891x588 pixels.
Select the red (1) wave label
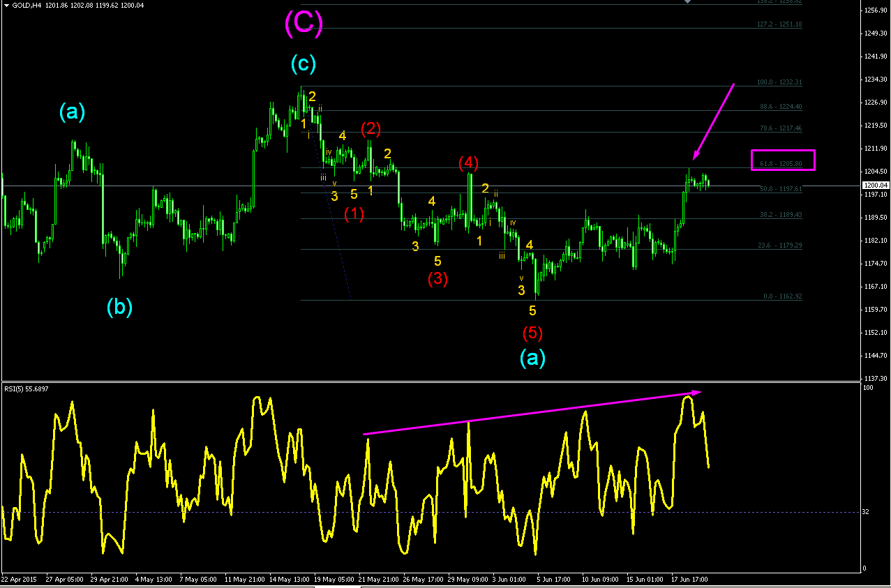(x=354, y=214)
